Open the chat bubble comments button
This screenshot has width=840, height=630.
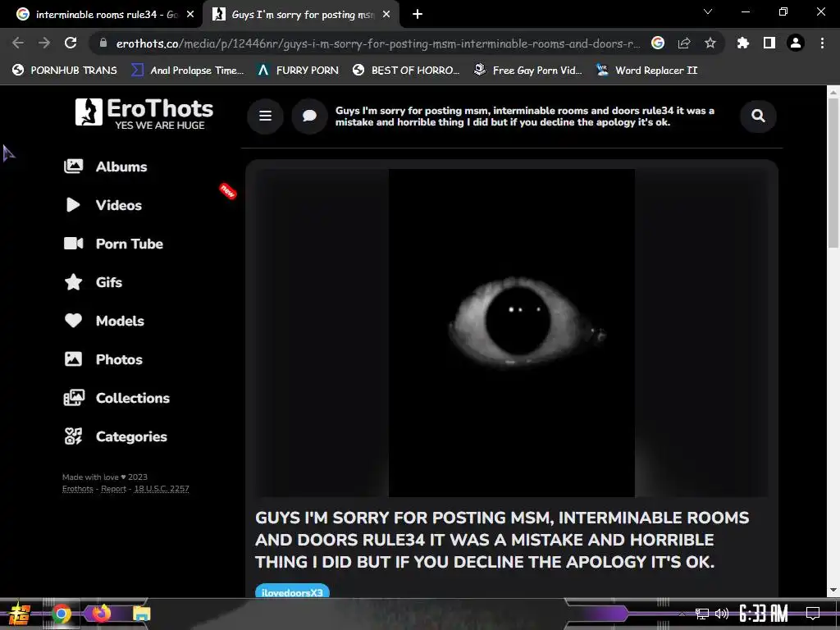309,116
